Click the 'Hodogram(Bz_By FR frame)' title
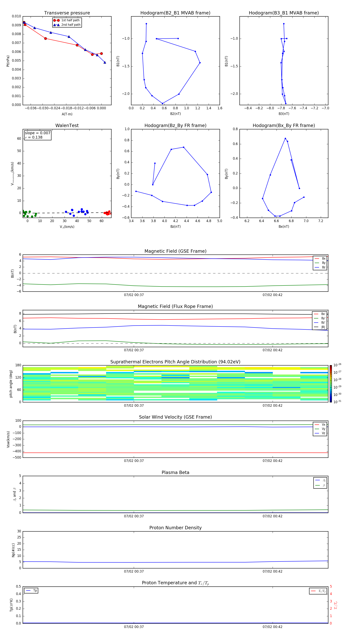 [x=175, y=125]
